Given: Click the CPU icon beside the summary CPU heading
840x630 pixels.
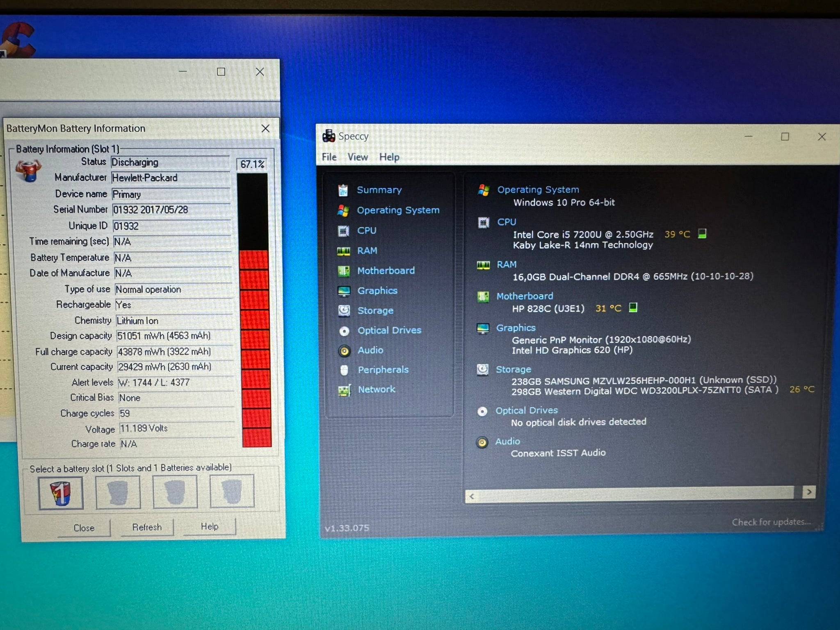Looking at the screenshot, I should (484, 222).
